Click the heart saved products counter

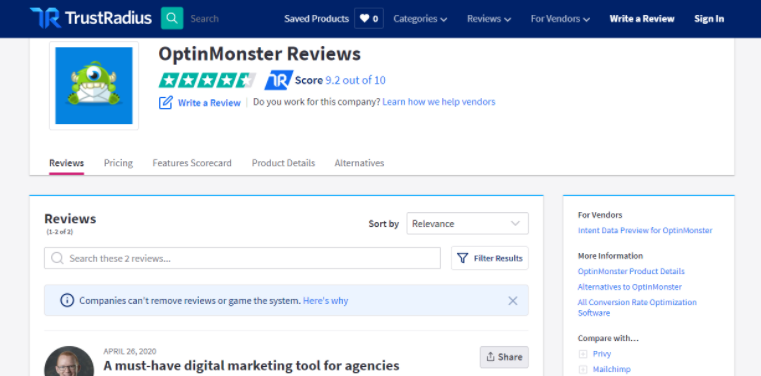369,18
